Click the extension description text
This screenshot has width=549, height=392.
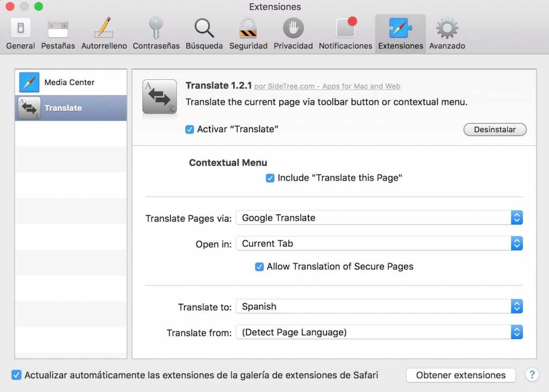327,102
